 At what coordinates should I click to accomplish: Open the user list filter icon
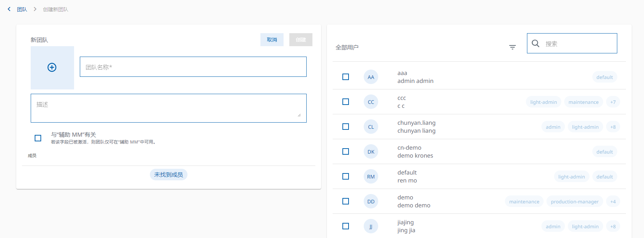[x=512, y=47]
